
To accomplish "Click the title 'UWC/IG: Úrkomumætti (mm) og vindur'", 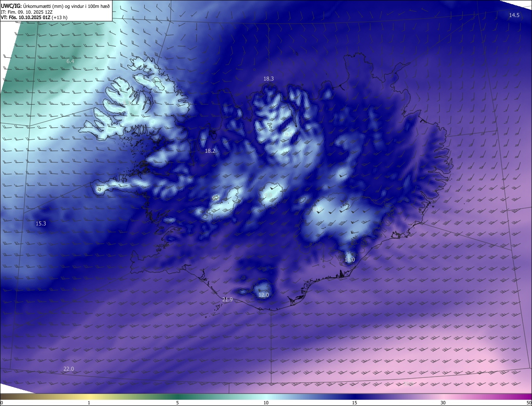I will coord(55,6).
